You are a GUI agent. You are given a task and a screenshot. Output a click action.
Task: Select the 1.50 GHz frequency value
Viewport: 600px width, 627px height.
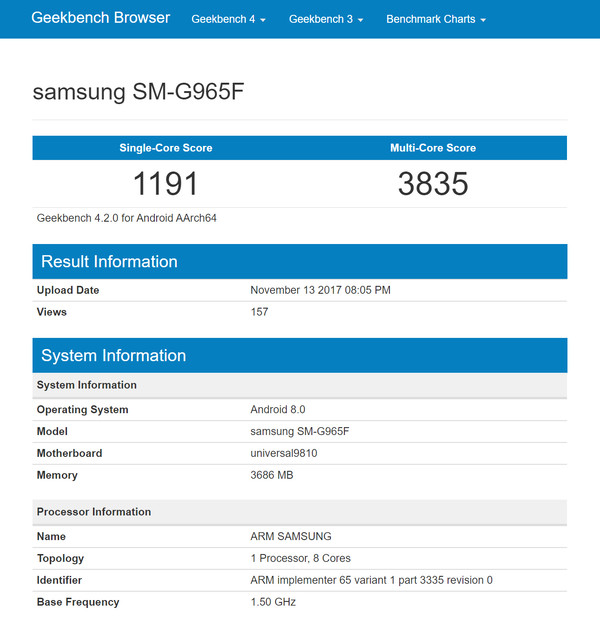point(273,602)
